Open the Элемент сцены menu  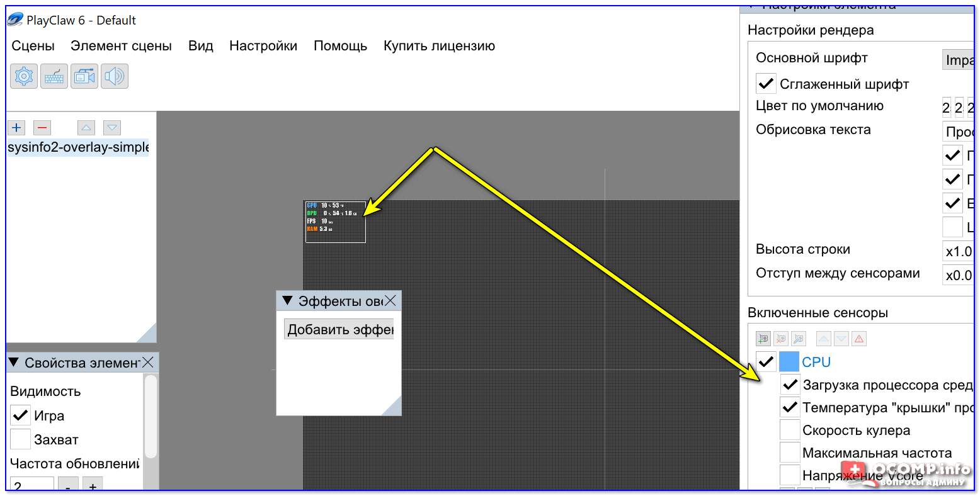pyautogui.click(x=121, y=46)
